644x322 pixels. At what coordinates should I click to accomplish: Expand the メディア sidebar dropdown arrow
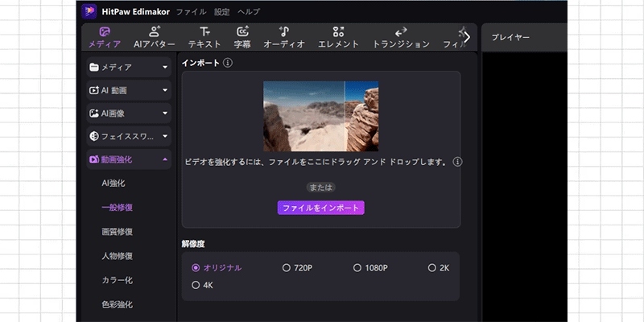click(x=165, y=67)
